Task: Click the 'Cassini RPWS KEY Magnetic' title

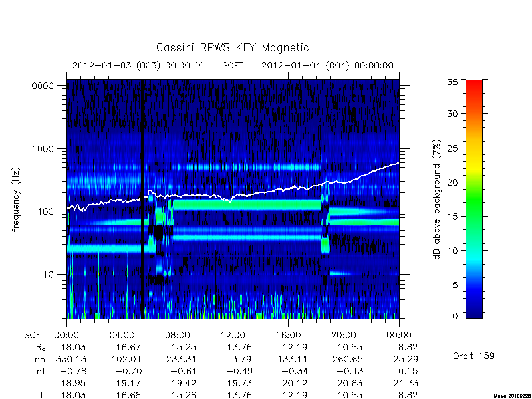Action: pos(232,47)
